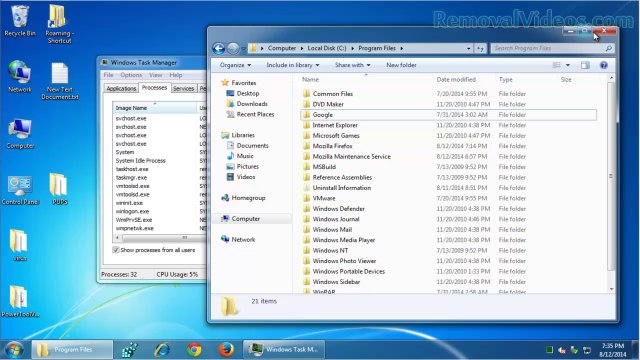This screenshot has width=640, height=360.
Task: Open the address bar history dropdown arrow
Action: pyautogui.click(x=469, y=49)
